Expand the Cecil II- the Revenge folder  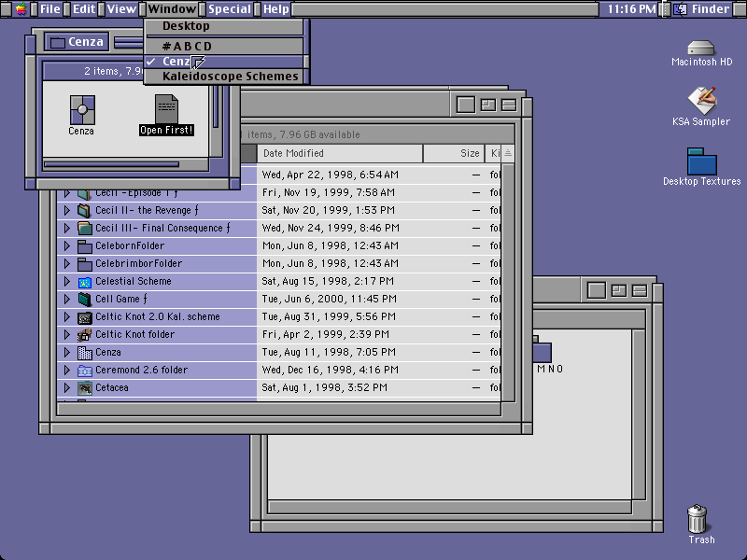coord(67,211)
